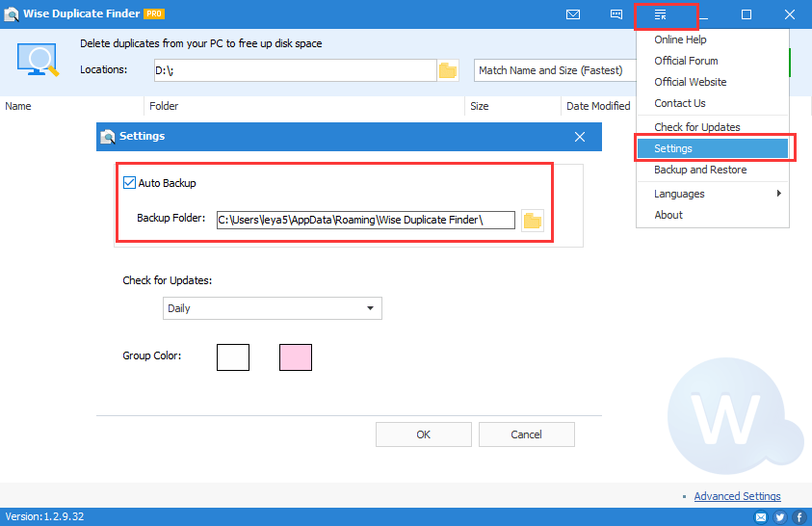Viewport: 812px width, 526px height.
Task: Open the Check for Updates Daily dropdown
Action: point(273,308)
